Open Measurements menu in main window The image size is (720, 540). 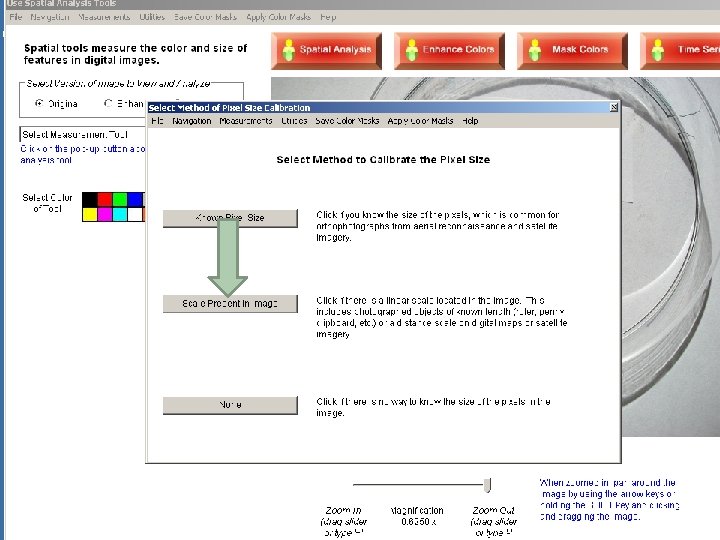click(104, 17)
